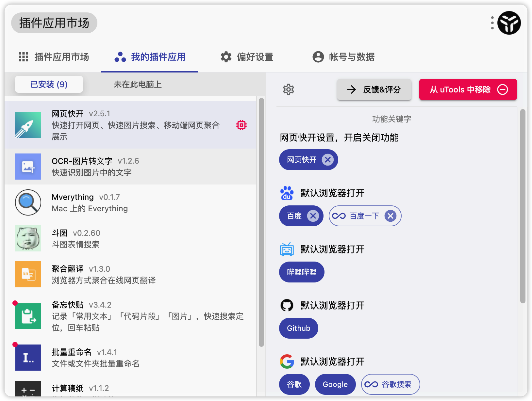Switch to the 我的插件应用 tab
This screenshot has width=532, height=401.
click(x=150, y=57)
